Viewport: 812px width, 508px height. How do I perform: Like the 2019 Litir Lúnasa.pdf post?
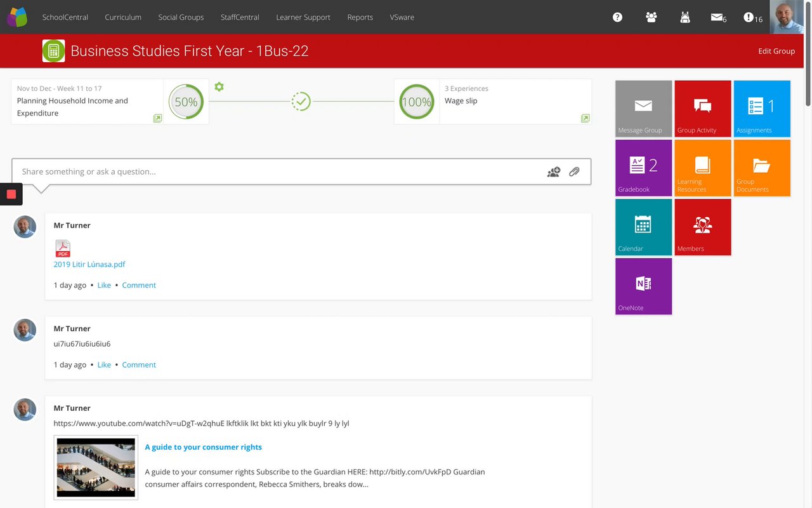tap(104, 285)
